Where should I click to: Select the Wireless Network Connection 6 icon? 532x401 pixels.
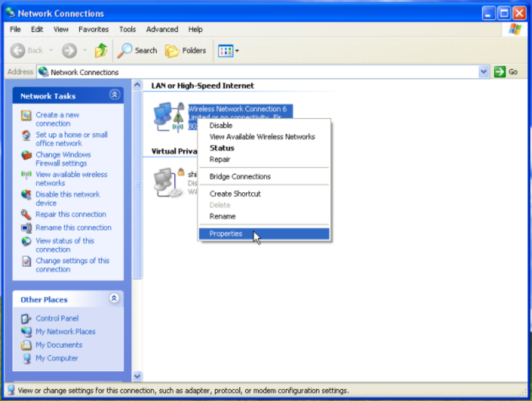pos(168,117)
